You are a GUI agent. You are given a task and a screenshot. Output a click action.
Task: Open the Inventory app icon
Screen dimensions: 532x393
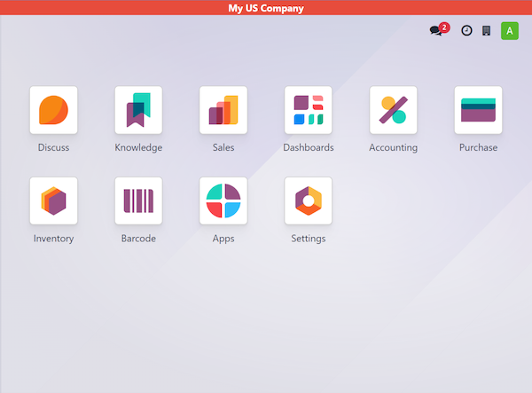[x=53, y=200]
